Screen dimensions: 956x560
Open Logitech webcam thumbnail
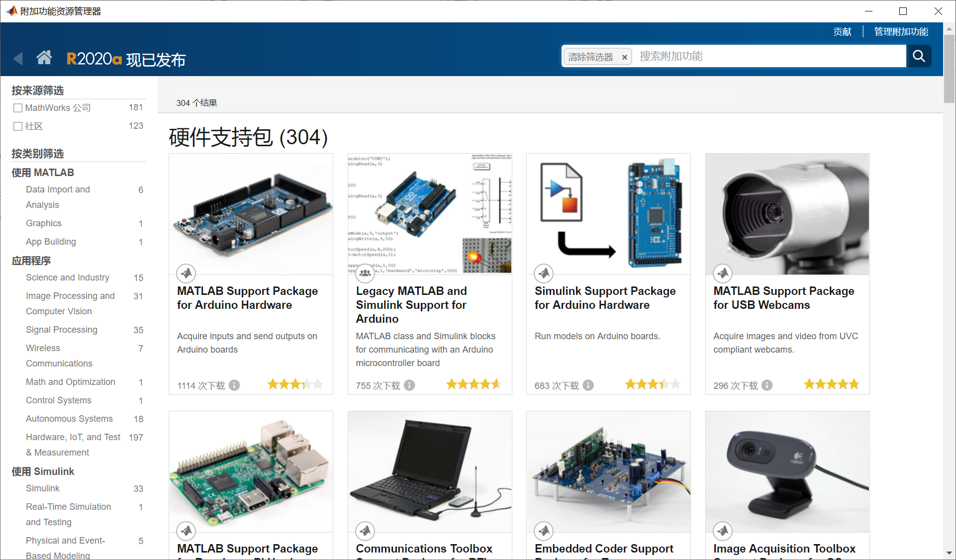[787, 471]
